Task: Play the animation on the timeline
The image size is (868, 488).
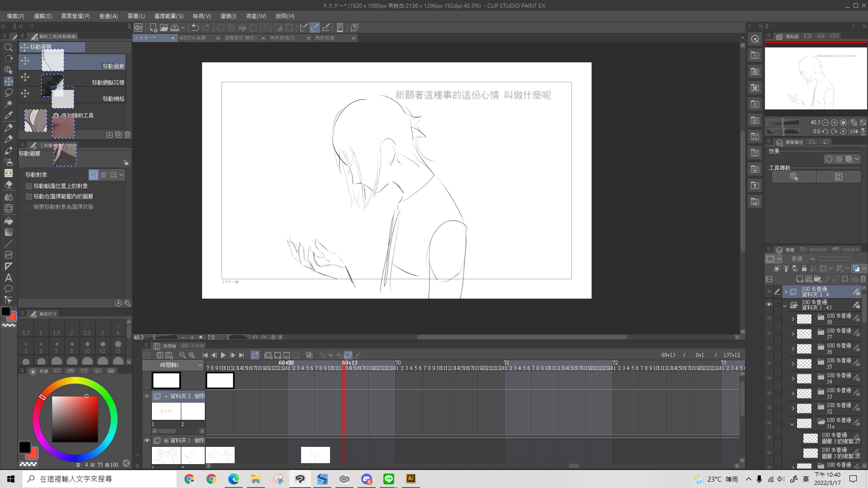Action: pos(223,355)
